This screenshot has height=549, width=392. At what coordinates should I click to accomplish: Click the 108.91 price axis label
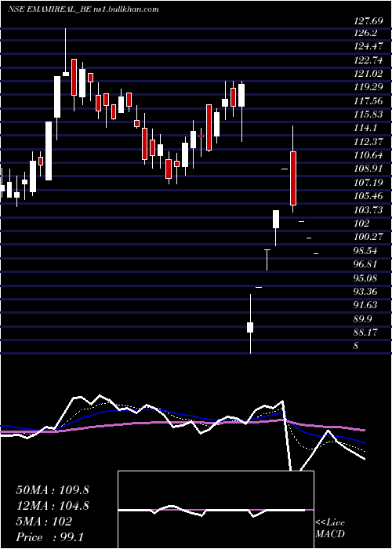(368, 169)
